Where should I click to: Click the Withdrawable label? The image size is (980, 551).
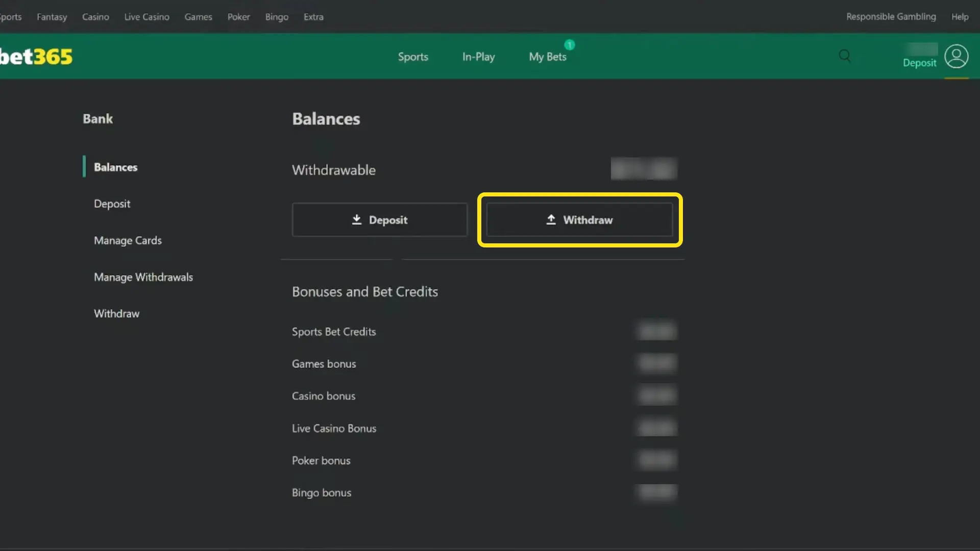click(333, 170)
